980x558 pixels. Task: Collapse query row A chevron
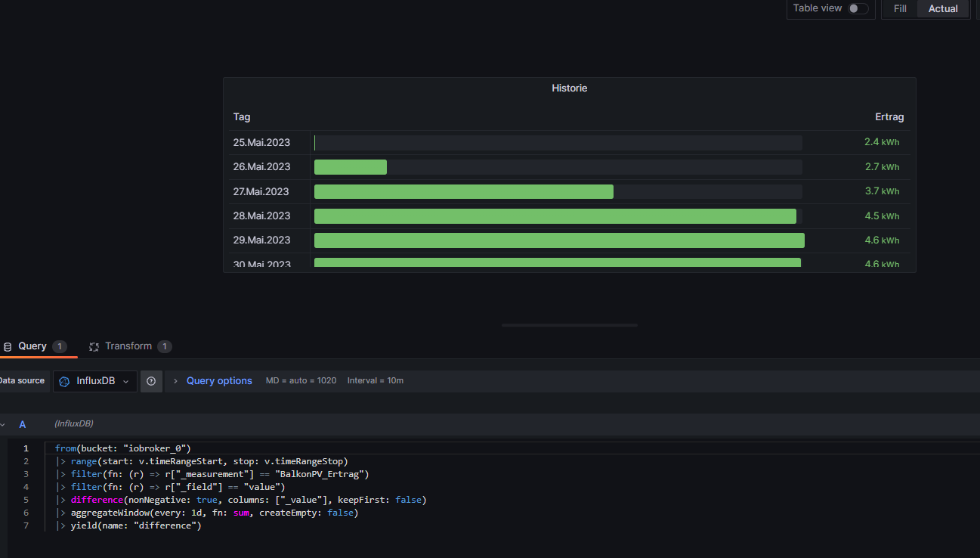[3, 425]
